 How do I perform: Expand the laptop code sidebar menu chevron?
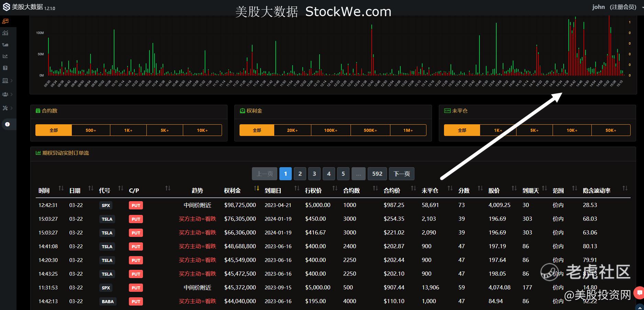coord(12,81)
